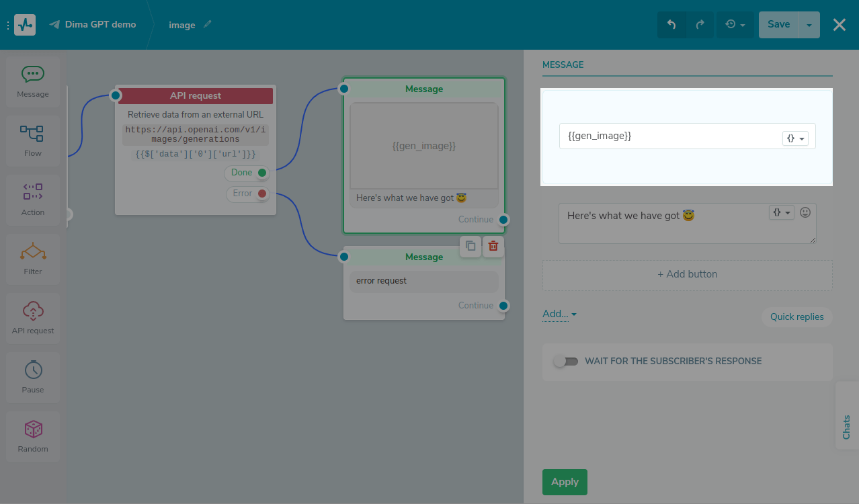
Task: Click the redo icon in the top bar
Action: pyautogui.click(x=700, y=24)
